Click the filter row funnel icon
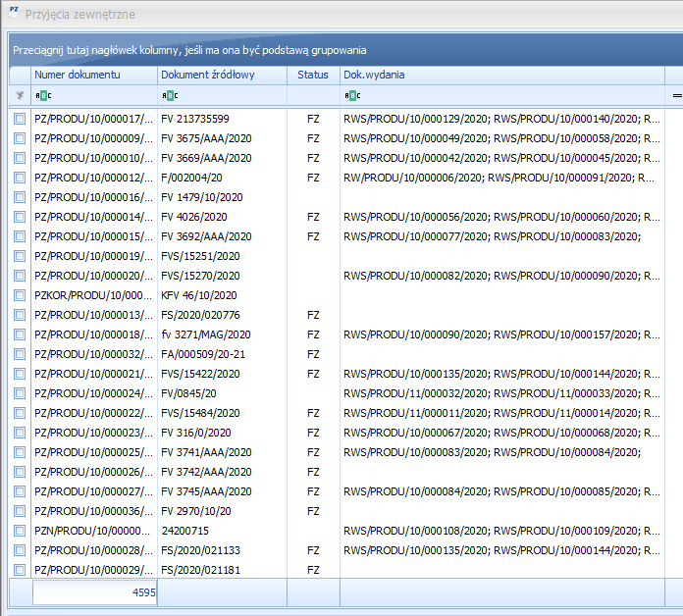Screen dimensions: 683x616 20,95
